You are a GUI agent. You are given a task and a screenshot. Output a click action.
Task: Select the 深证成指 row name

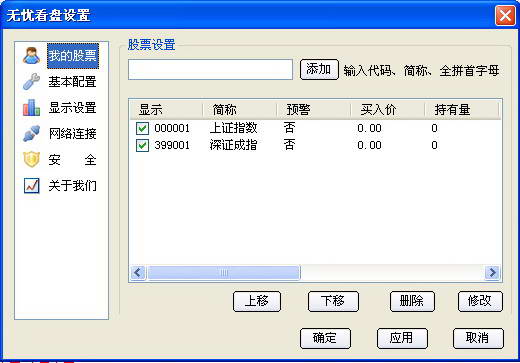click(234, 145)
